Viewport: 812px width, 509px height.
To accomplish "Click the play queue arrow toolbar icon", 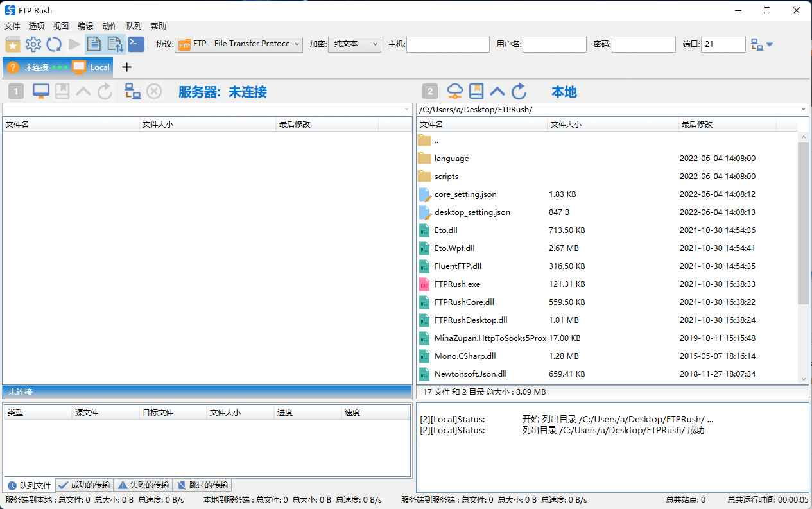I will [x=74, y=44].
